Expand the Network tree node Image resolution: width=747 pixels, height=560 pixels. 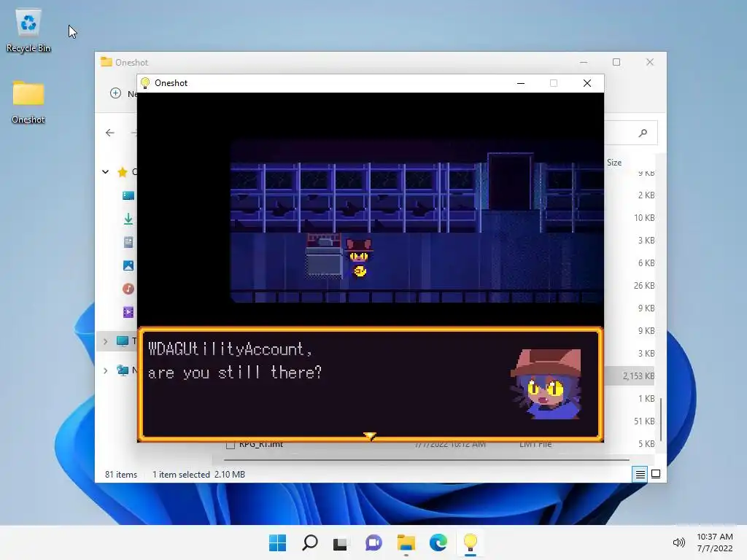tap(105, 370)
